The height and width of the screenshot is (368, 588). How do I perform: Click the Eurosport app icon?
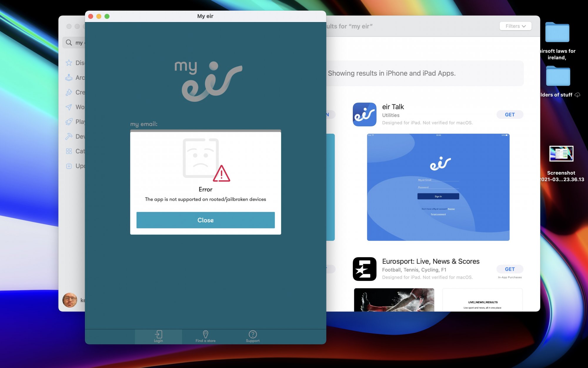pos(364,269)
